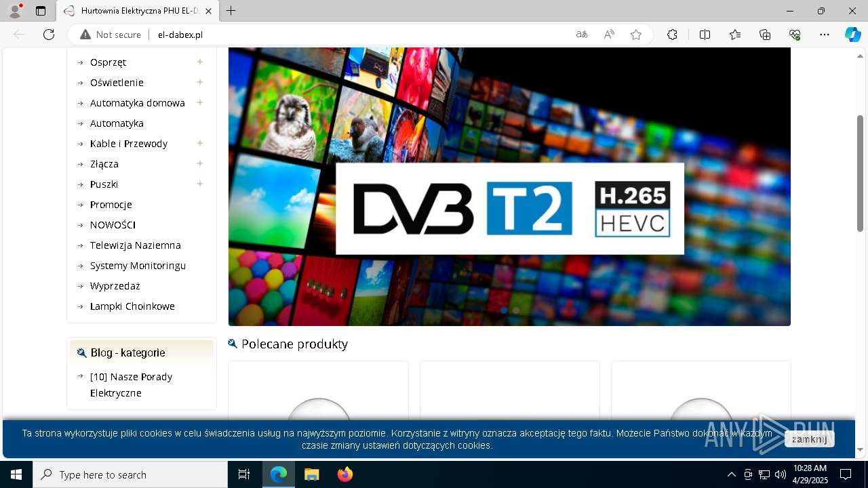Open the Edge profile icon
Image resolution: width=868 pixels, height=488 pixels.
(x=15, y=11)
